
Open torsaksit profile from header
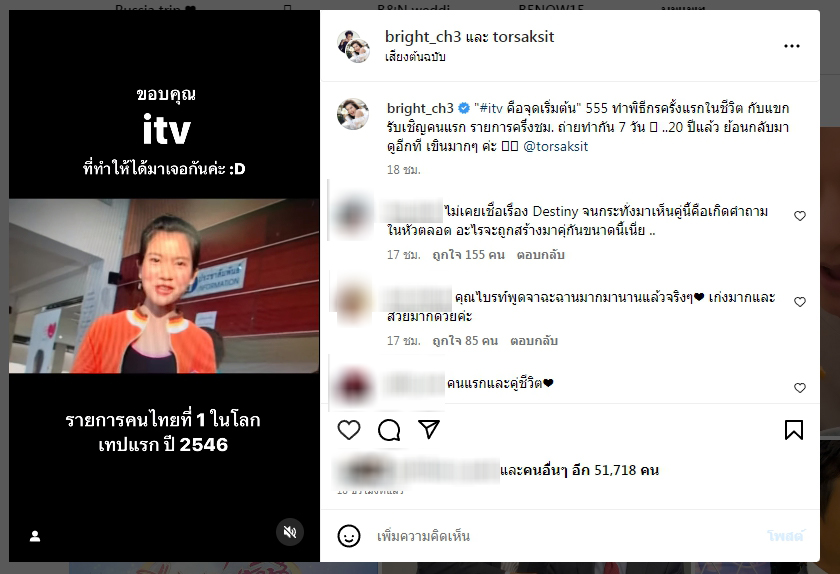point(523,36)
